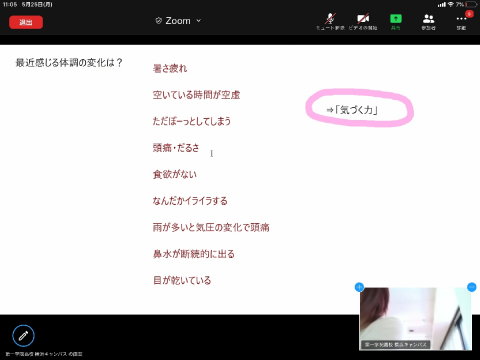Click the participant name label on thumbnail

tap(395, 345)
